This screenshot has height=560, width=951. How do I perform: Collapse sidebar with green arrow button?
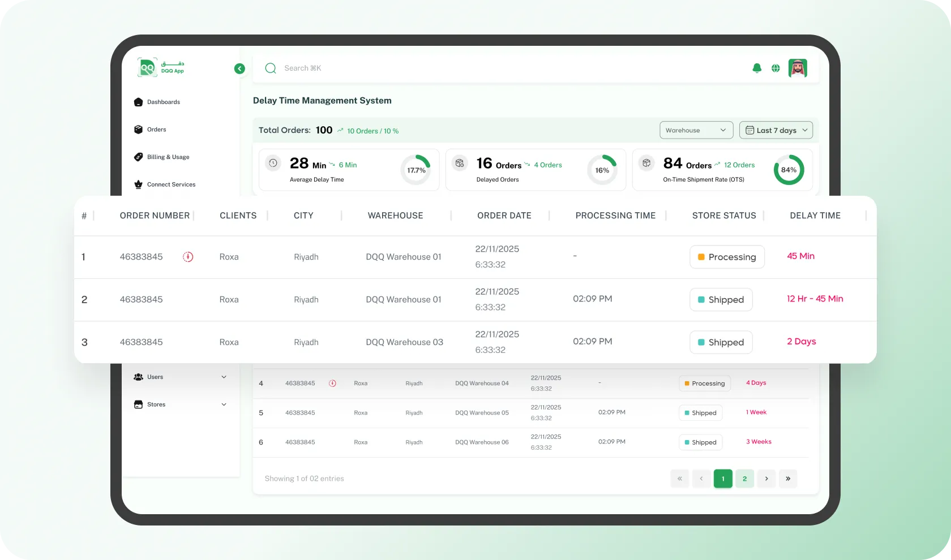(239, 68)
